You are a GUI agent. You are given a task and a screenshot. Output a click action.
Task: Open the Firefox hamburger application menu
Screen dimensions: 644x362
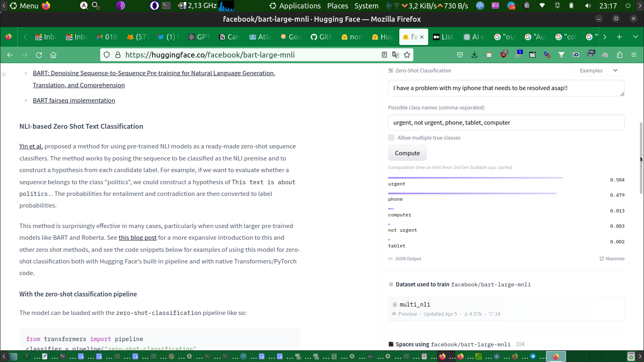[634, 55]
